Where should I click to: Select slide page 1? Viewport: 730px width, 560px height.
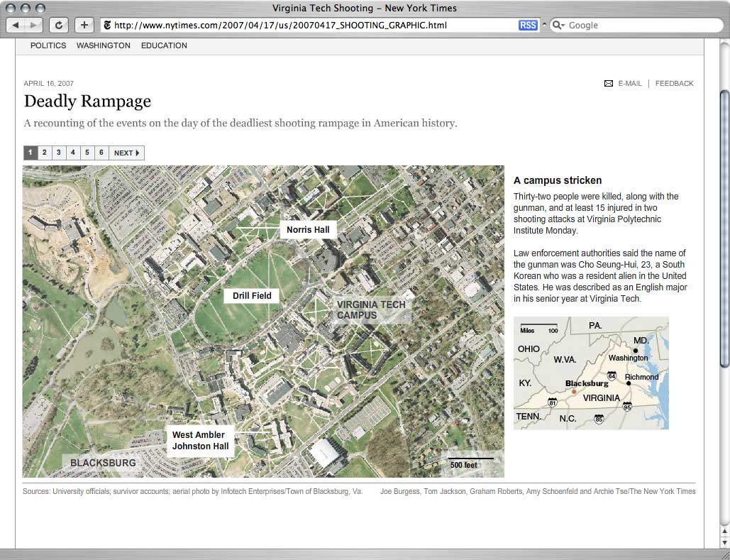pos(31,153)
